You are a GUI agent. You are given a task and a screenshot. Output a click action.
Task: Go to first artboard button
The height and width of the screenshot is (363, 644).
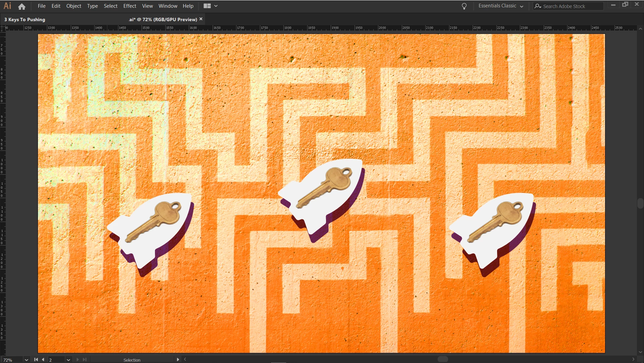(36, 360)
